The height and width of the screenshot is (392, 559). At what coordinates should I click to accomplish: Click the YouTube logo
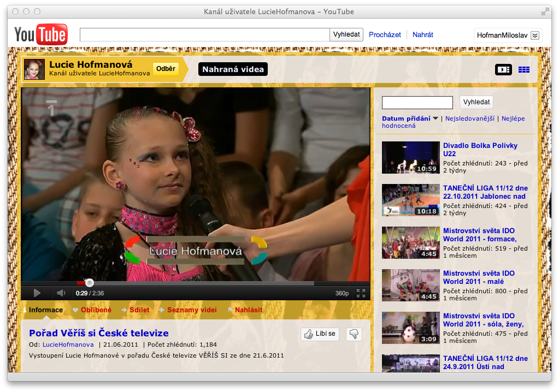[x=40, y=34]
